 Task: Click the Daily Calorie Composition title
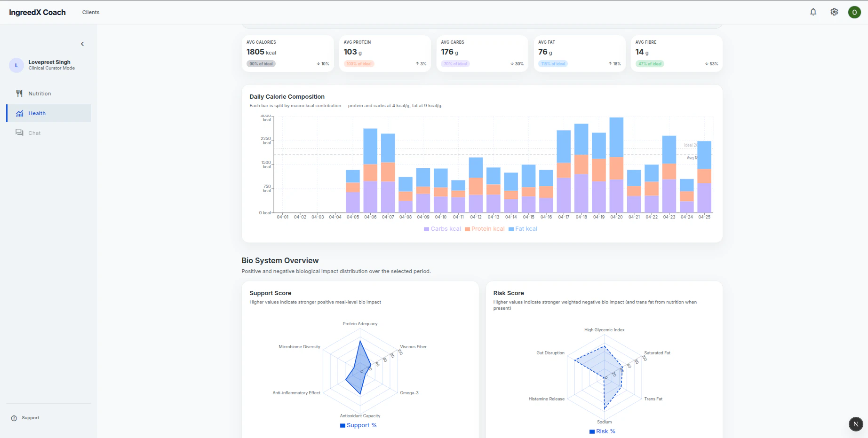[287, 97]
